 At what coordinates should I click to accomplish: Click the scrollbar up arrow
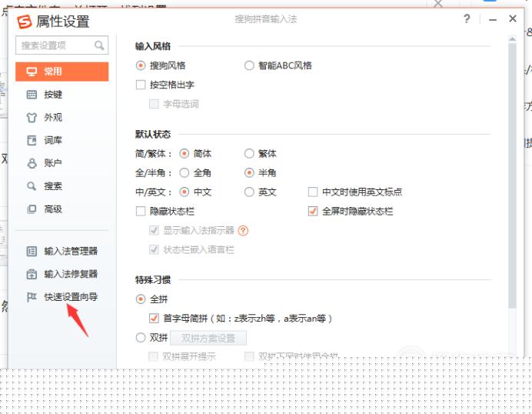[512, 39]
